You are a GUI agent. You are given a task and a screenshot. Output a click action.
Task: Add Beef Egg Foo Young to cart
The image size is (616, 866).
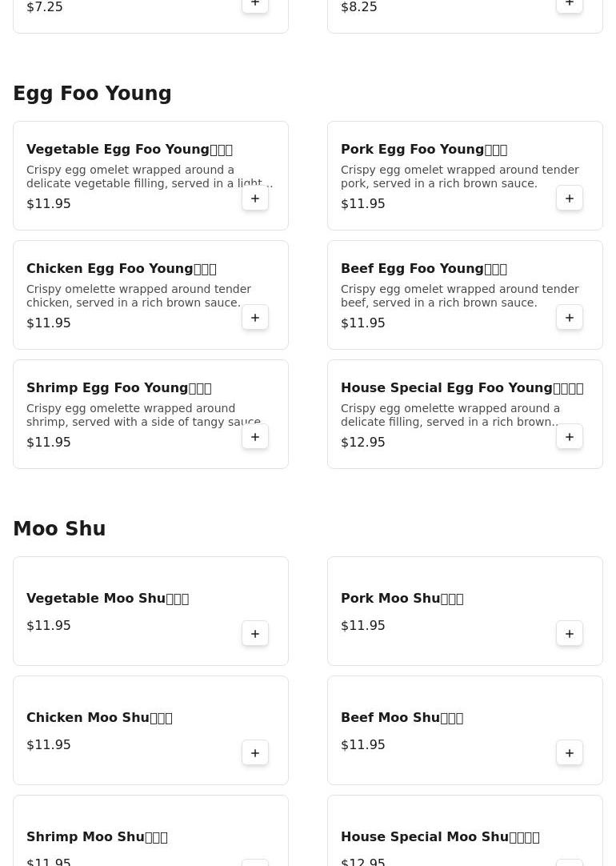click(x=570, y=318)
